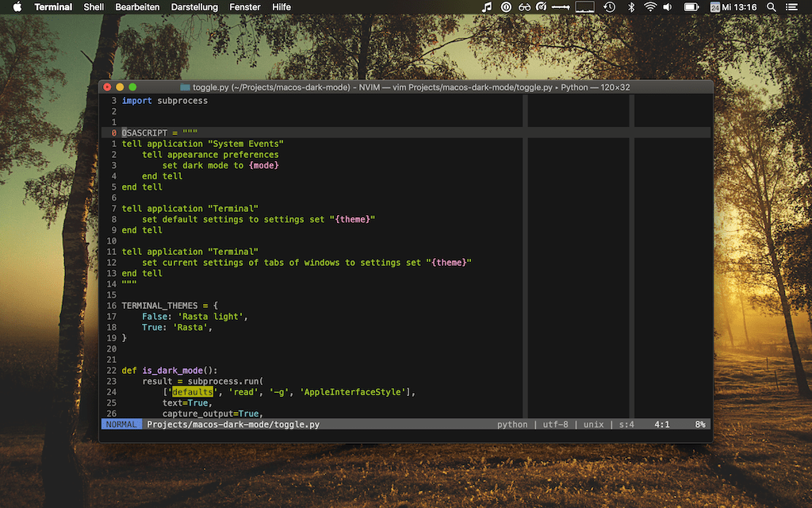Click the calendar date icon in menu bar
The width and height of the screenshot is (812, 508).
click(x=714, y=6)
